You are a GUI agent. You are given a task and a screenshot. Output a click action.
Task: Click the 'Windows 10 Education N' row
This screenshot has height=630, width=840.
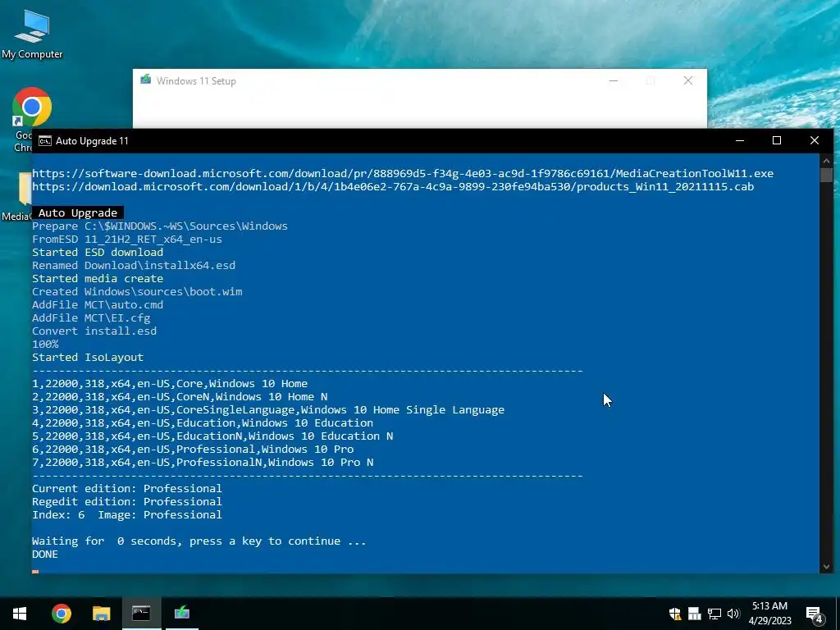(212, 436)
